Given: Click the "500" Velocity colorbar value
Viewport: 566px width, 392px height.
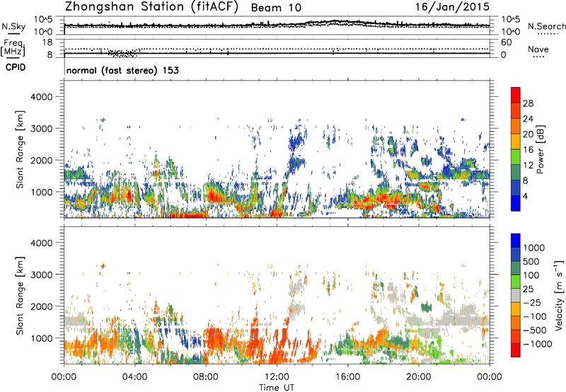Looking at the screenshot, I should [x=531, y=261].
